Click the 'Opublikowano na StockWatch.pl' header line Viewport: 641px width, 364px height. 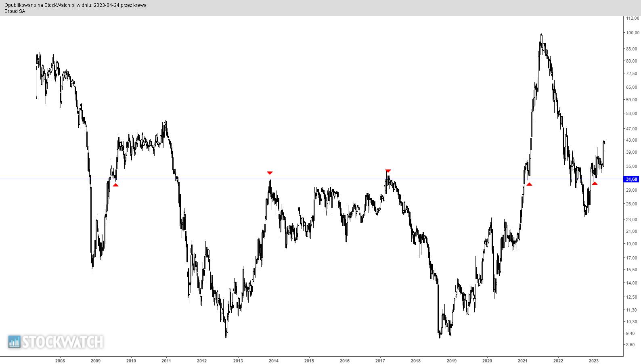point(75,5)
